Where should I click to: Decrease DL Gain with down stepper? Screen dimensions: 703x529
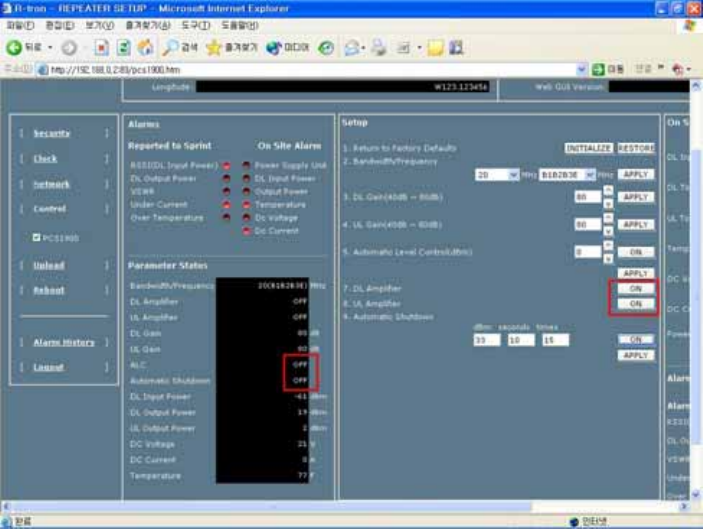(608, 204)
